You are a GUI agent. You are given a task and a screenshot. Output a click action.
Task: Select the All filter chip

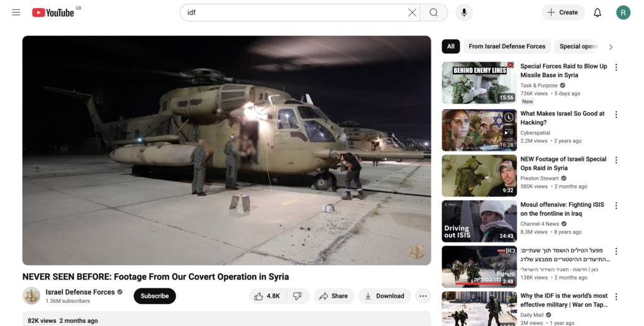(x=450, y=46)
